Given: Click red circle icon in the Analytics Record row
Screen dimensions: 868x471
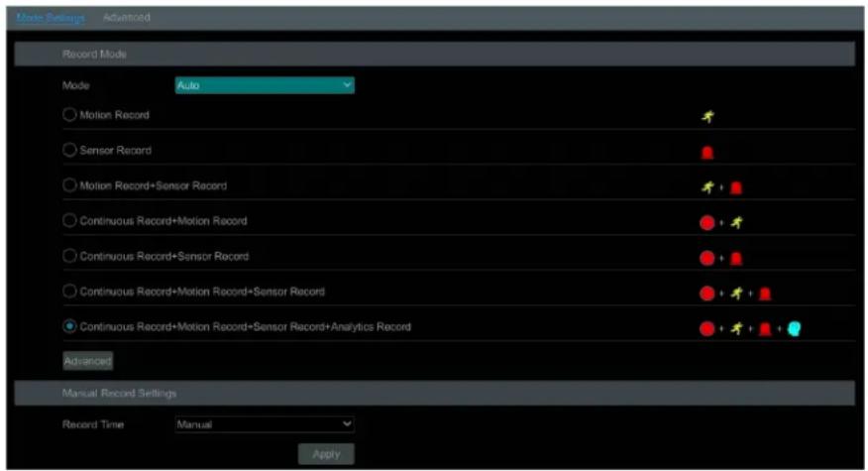Looking at the screenshot, I should (x=706, y=329).
